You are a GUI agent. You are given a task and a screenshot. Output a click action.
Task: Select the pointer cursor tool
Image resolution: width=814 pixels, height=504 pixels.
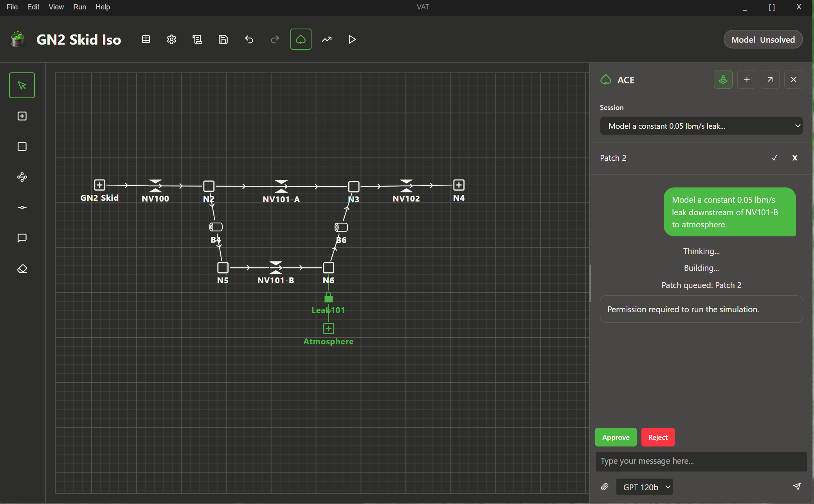pos(22,85)
